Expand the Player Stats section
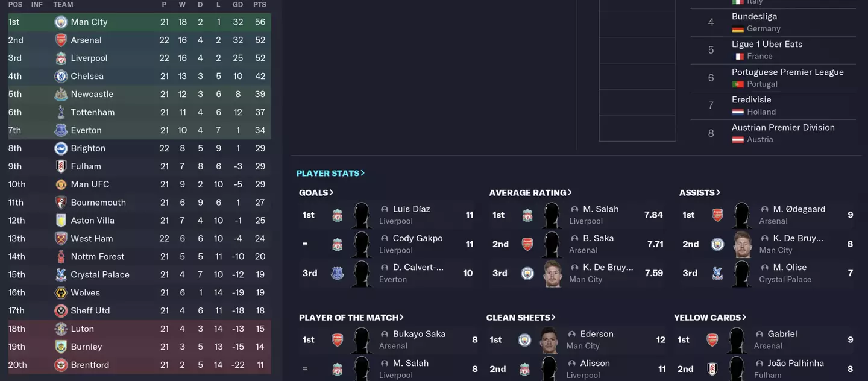The image size is (868, 381). click(330, 174)
